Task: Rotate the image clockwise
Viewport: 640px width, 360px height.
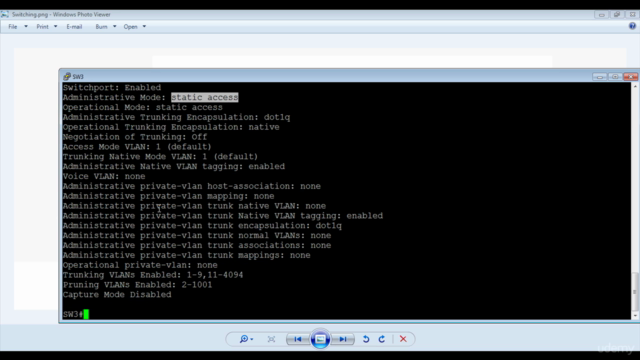Action: point(382,339)
